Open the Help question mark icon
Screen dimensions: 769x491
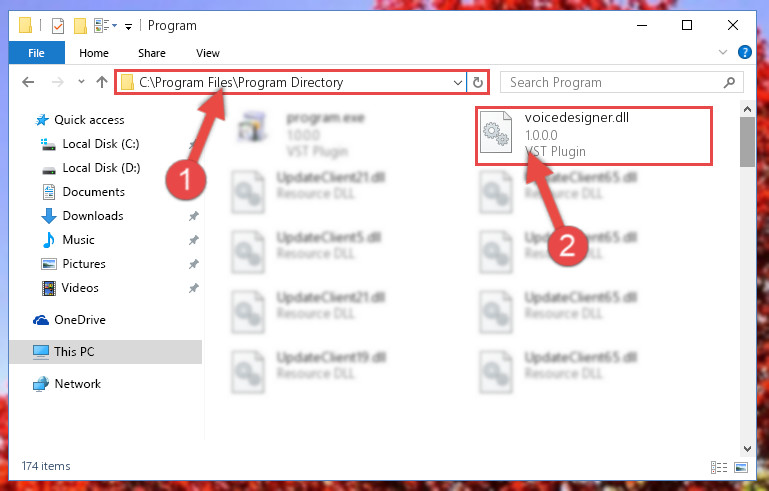(744, 52)
